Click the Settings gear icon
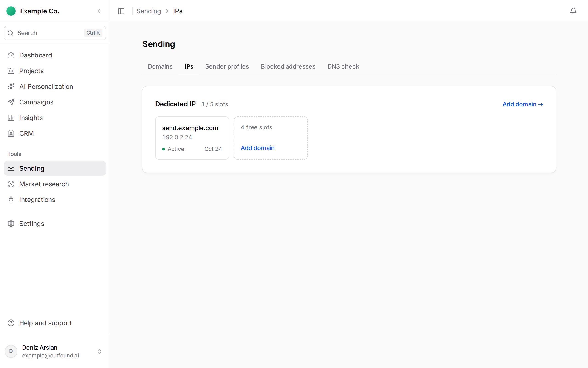This screenshot has height=368, width=588. (11, 223)
